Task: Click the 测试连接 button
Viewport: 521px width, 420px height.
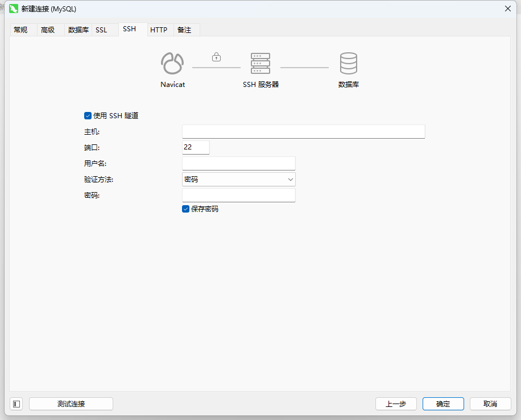Action: point(71,404)
